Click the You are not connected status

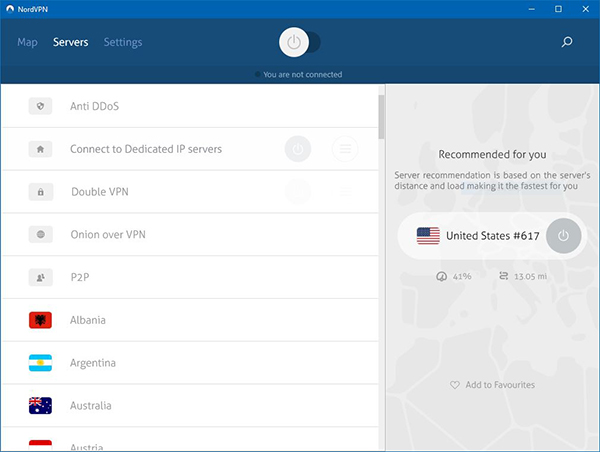pyautogui.click(x=298, y=75)
